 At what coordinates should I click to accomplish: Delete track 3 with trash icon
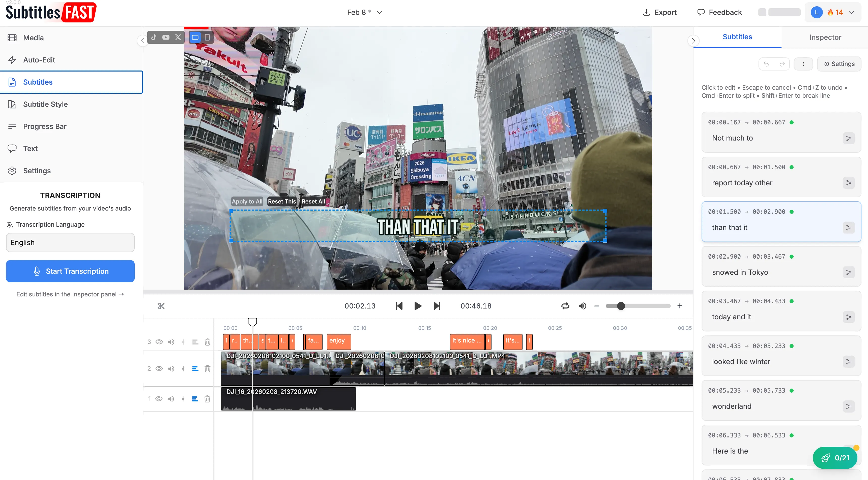click(x=208, y=342)
